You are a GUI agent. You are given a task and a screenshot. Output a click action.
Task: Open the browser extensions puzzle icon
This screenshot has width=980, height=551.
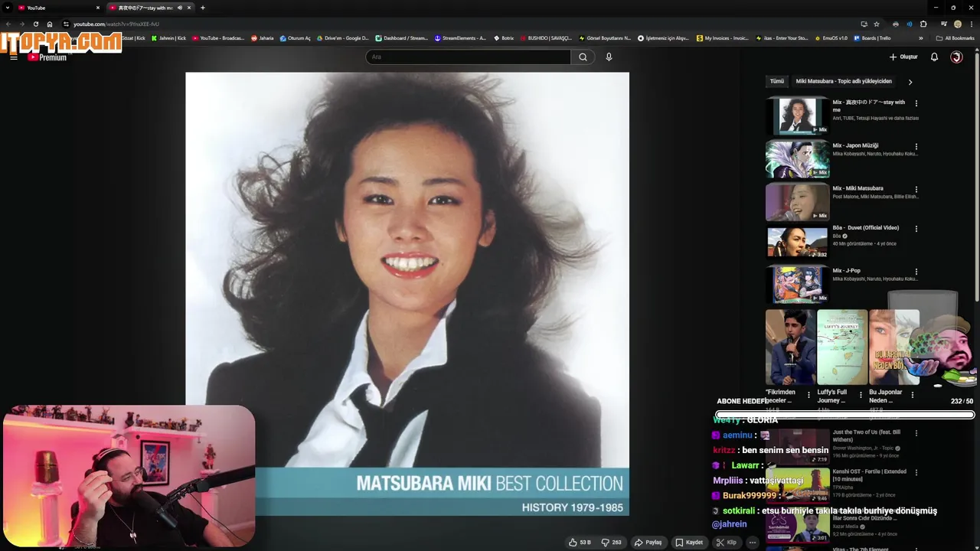click(923, 24)
